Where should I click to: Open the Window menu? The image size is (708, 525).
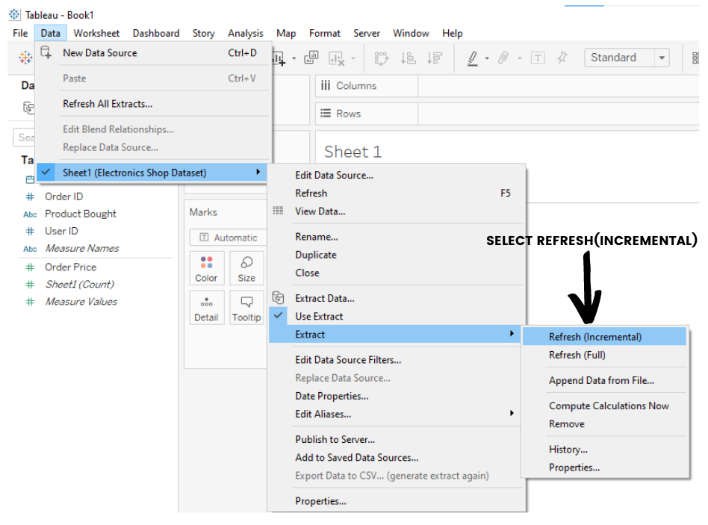(411, 33)
